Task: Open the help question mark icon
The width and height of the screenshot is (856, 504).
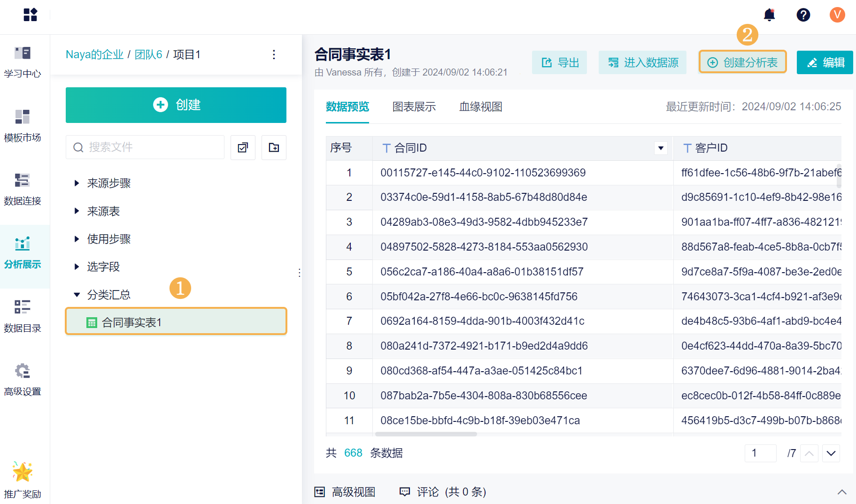Action: [803, 15]
